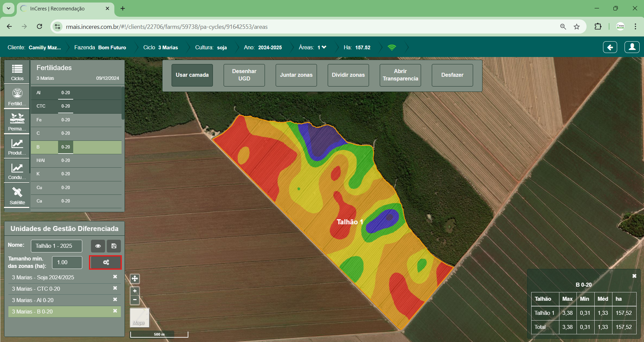The width and height of the screenshot is (644, 342).
Task: Click the Nome input field
Action: [x=56, y=246]
